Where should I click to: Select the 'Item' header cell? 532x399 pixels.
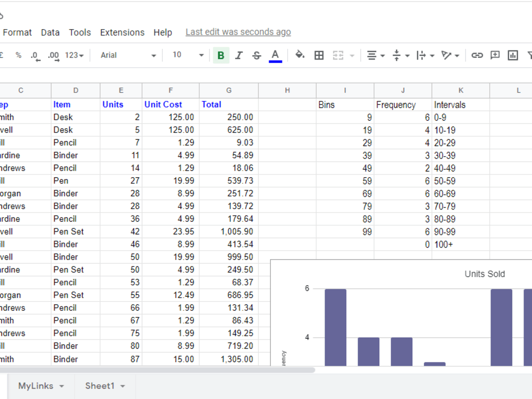click(x=76, y=104)
